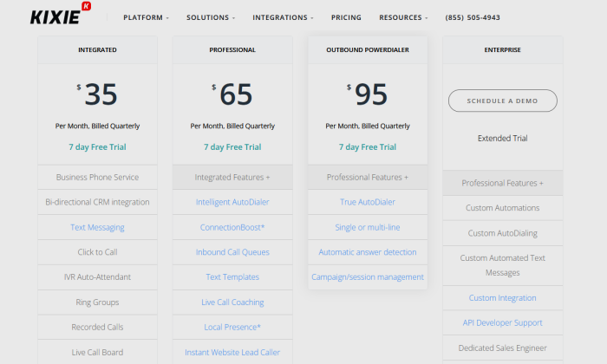Click the Click to Call row

click(x=97, y=252)
